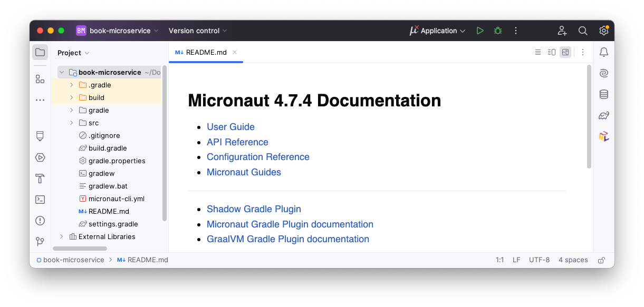This screenshot has width=644, height=307.
Task: Click the Debug bug icon
Action: click(497, 31)
